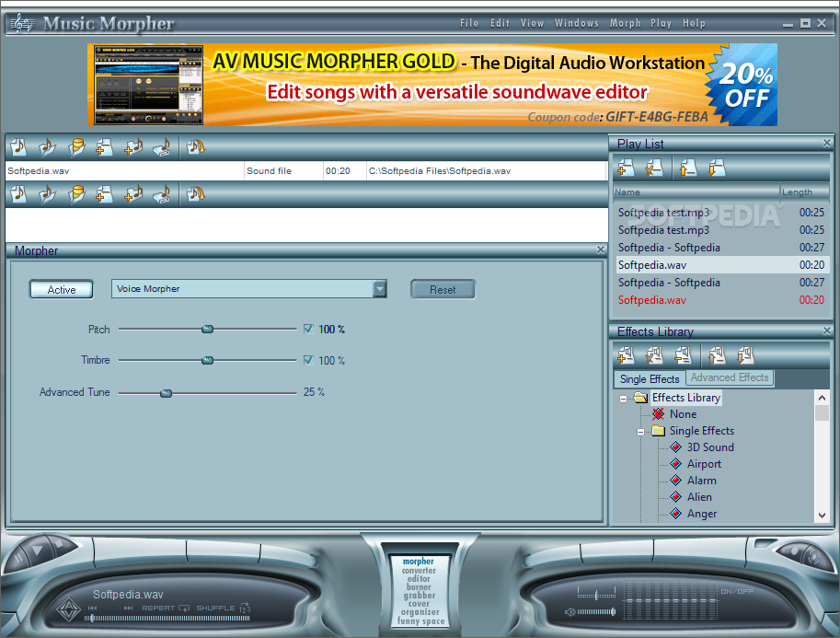Open a database source in the top toolbar

76,147
